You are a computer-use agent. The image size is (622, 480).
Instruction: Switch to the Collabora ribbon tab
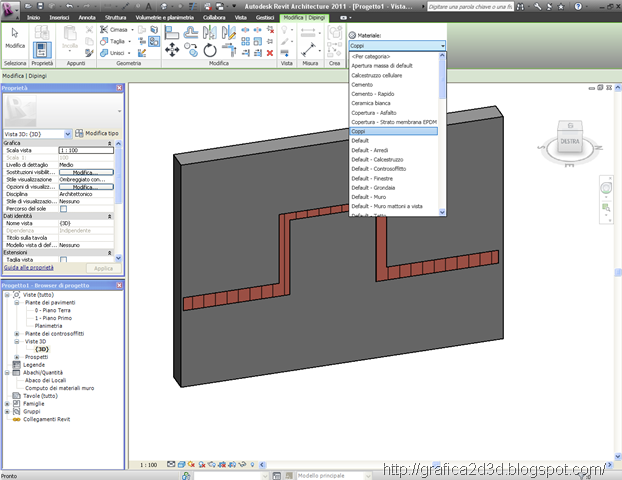212,18
